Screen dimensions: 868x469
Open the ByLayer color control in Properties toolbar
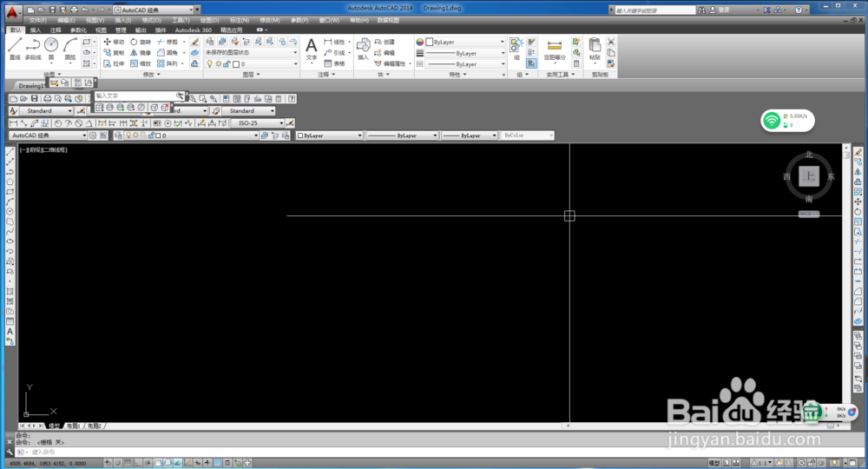pos(329,135)
